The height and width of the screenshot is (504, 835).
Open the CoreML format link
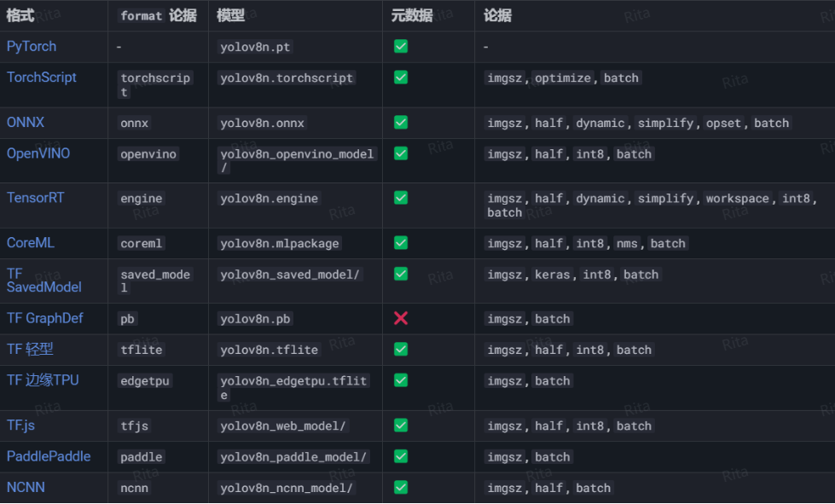pos(31,243)
